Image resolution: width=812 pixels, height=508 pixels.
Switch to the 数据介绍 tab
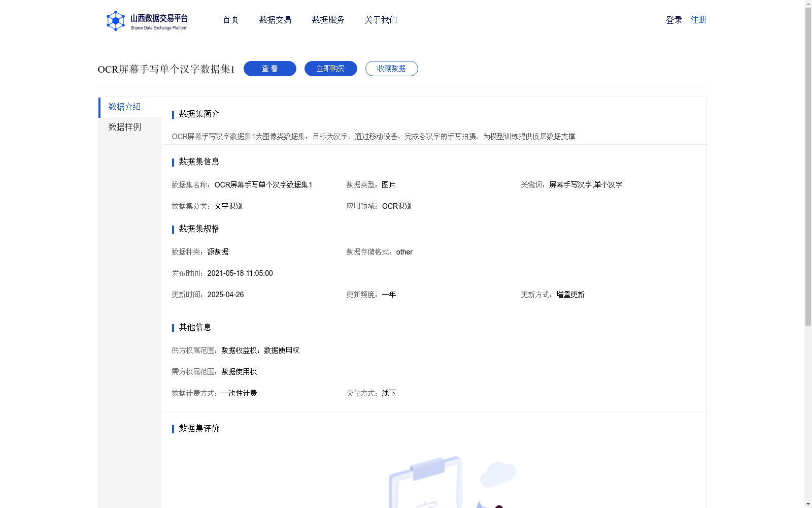(124, 107)
